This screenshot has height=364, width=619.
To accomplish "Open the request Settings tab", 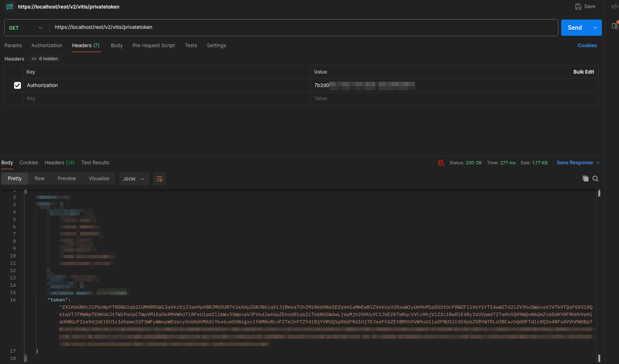I will click(217, 46).
